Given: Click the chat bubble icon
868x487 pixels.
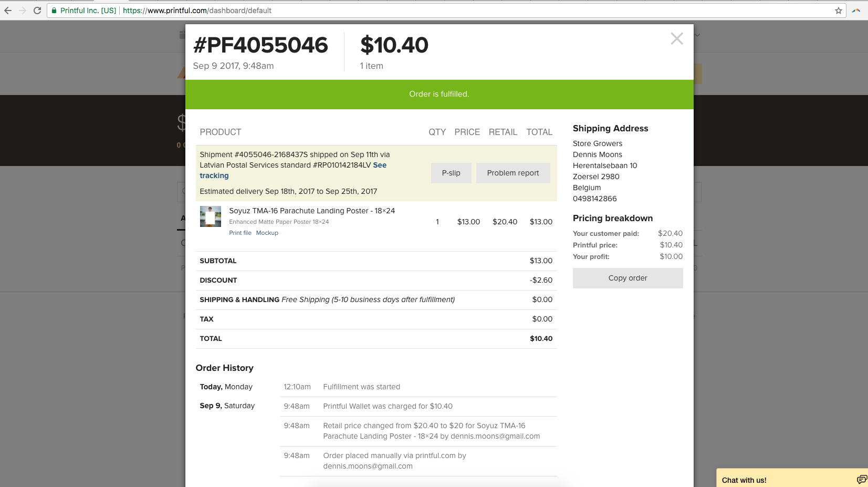Looking at the screenshot, I should point(862,479).
